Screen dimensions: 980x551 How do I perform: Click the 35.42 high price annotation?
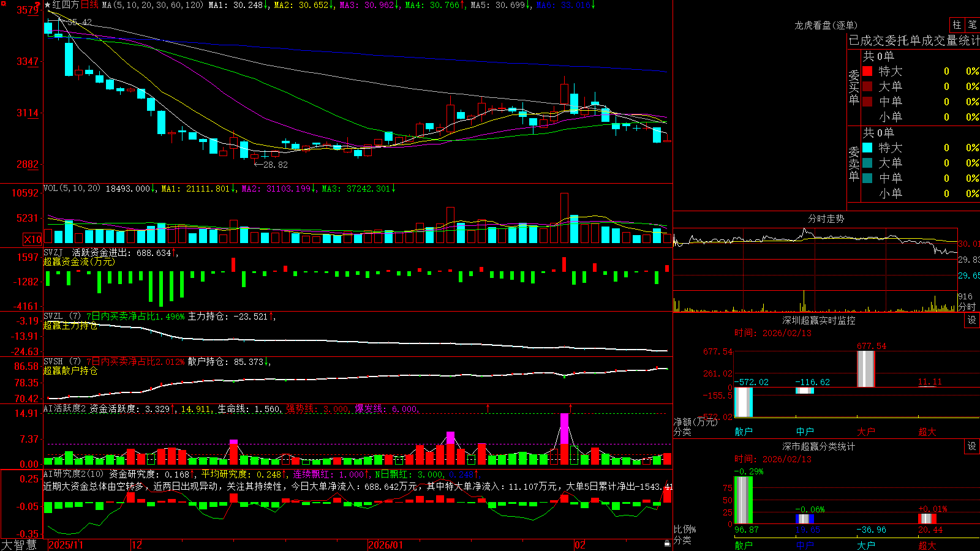click(x=80, y=22)
